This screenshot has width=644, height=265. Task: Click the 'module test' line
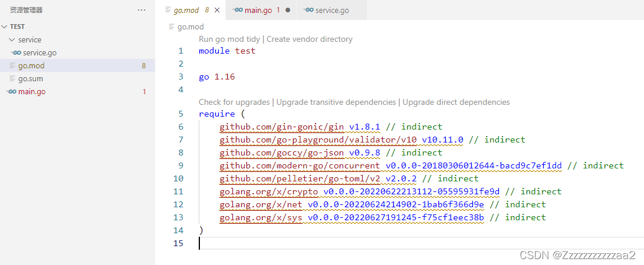[x=226, y=51]
